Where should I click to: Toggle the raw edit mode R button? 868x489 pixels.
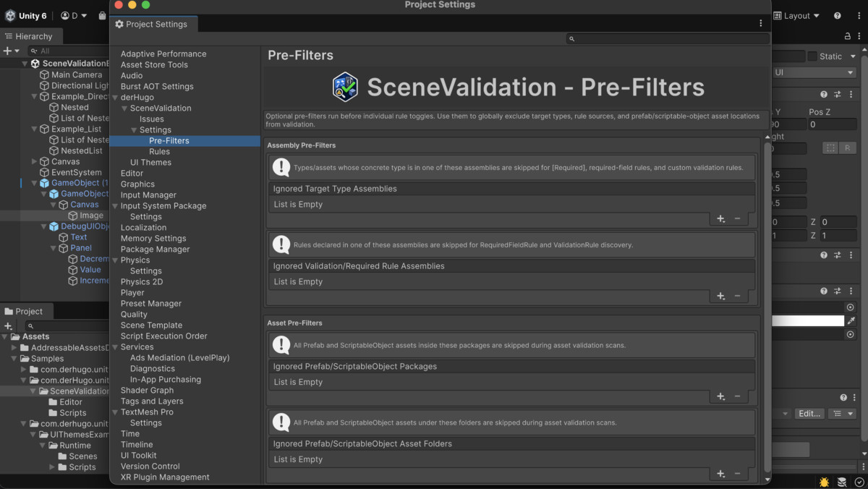click(x=848, y=148)
